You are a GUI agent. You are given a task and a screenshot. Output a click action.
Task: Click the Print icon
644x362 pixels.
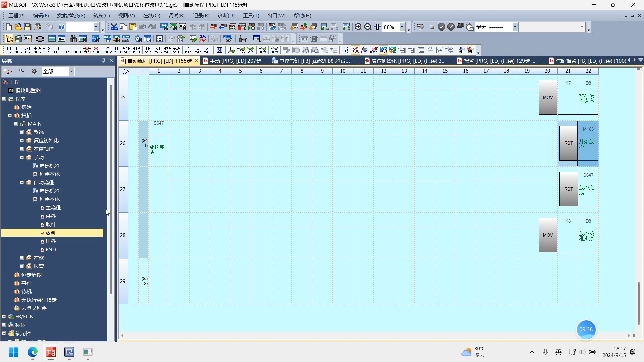(37, 27)
